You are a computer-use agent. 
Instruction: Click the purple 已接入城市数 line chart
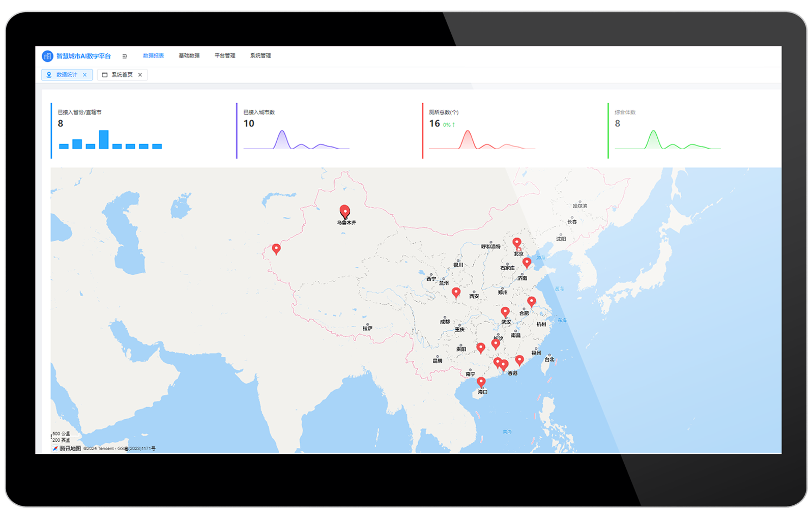tap(296, 140)
